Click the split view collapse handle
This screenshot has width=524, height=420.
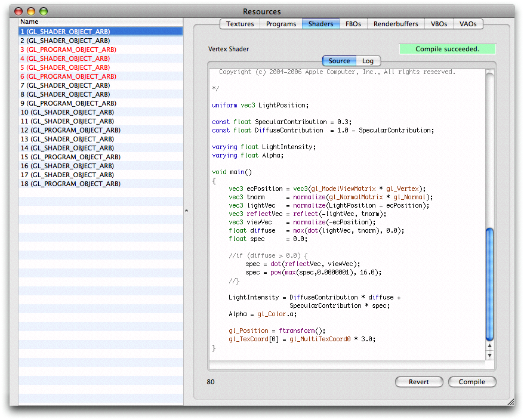click(186, 211)
